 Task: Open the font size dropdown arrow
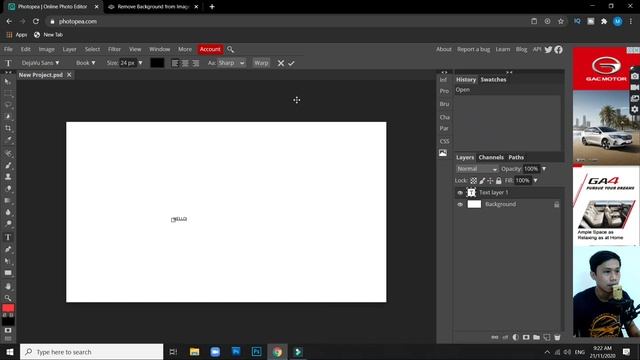click(x=140, y=63)
